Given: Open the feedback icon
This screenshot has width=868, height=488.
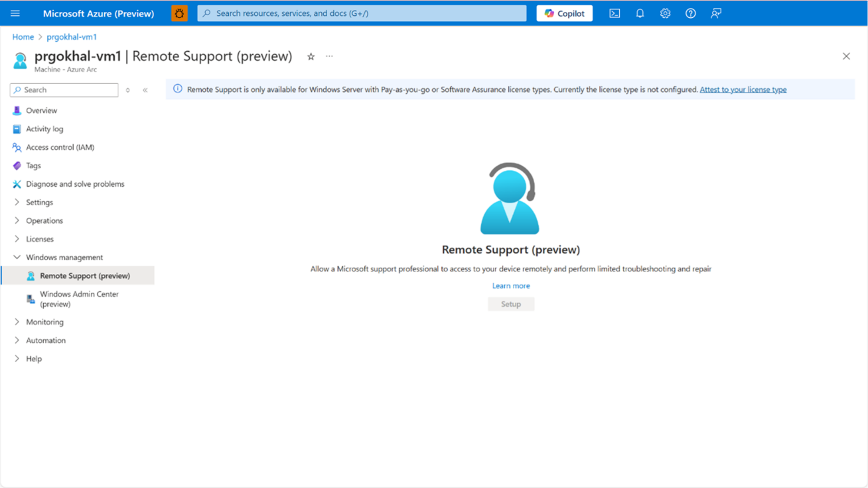Looking at the screenshot, I should [716, 13].
